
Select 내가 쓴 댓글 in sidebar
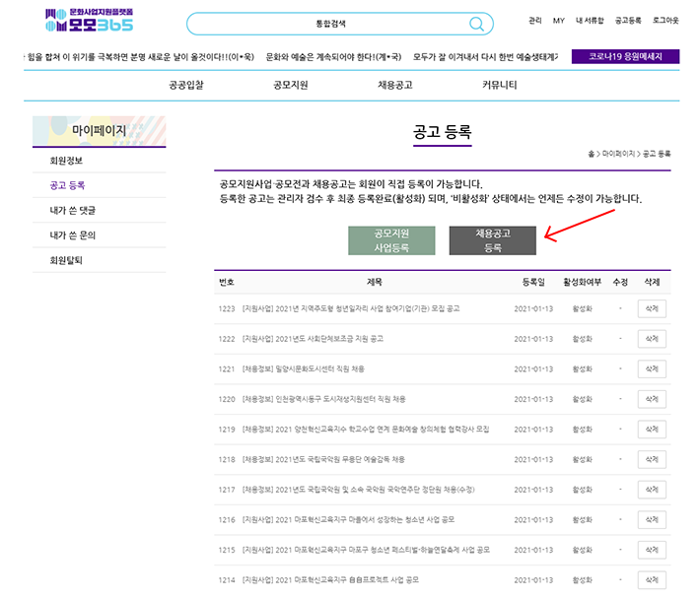point(72,210)
